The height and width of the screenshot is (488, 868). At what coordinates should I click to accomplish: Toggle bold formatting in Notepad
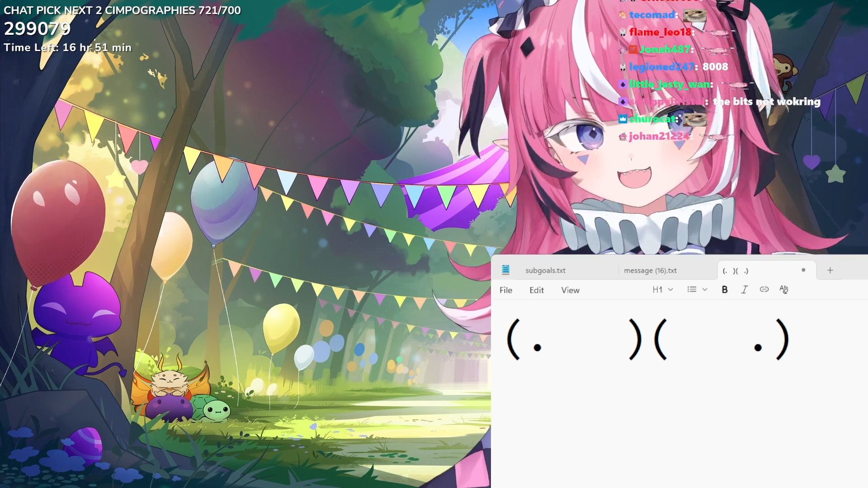point(724,290)
